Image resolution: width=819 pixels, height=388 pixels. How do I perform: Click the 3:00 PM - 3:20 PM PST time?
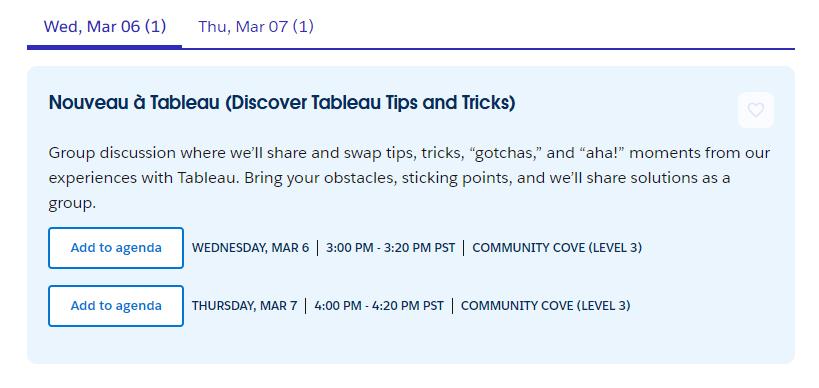click(391, 248)
